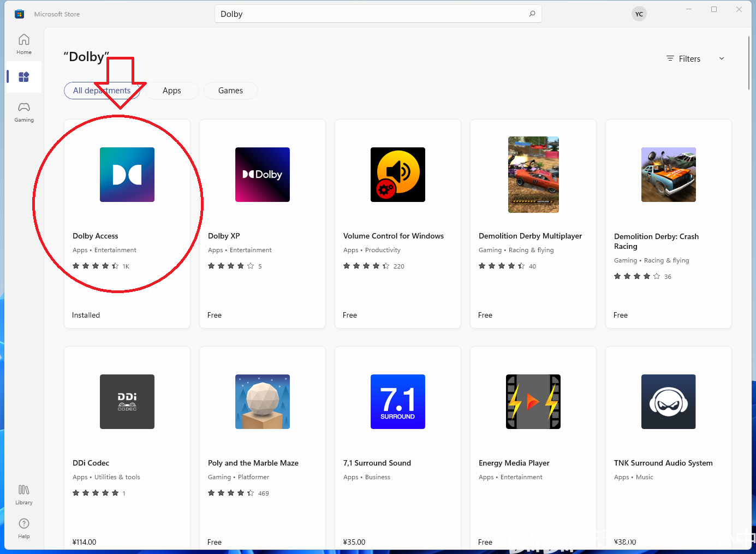Click the search magnifier icon
The height and width of the screenshot is (554, 756).
[x=532, y=14]
